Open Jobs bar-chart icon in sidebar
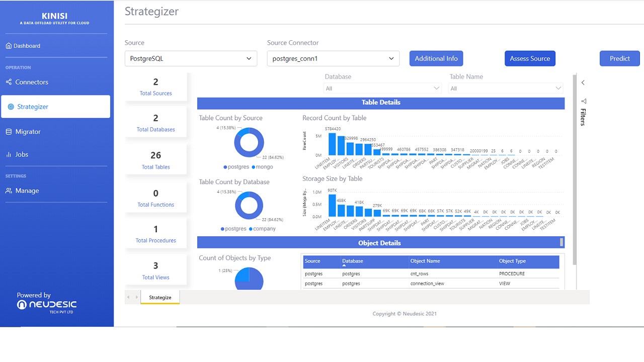644x362 pixels. [x=9, y=154]
